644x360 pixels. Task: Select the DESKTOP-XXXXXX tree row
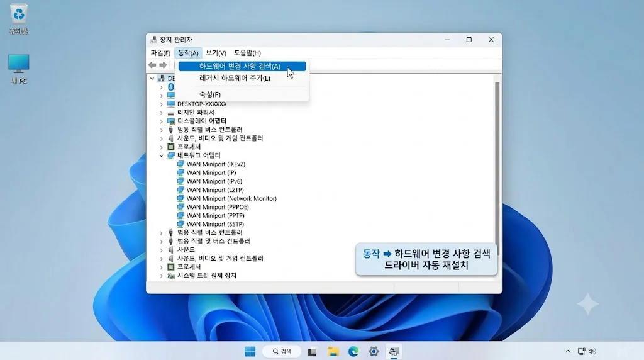tap(202, 104)
